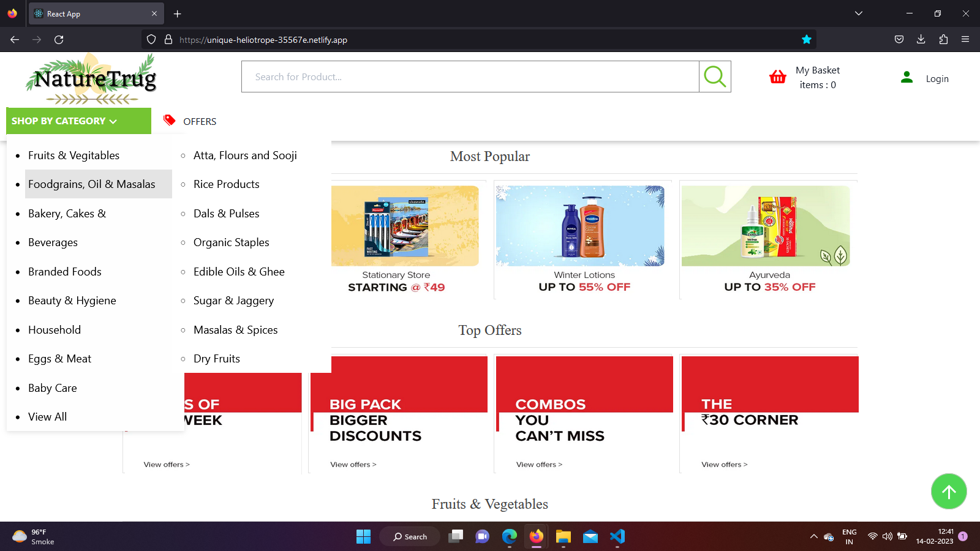This screenshot has width=980, height=551.
Task: Click My Basket items text
Action: (818, 78)
